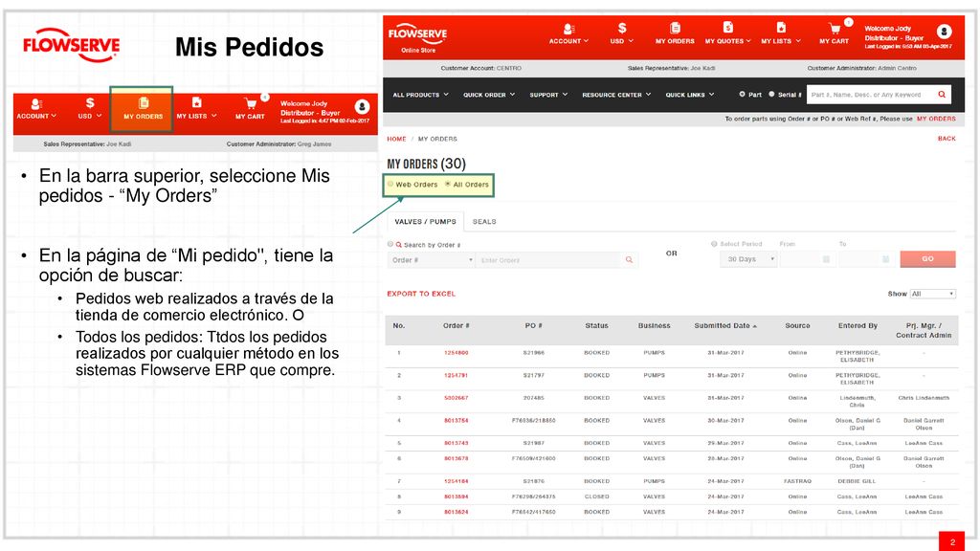
Task: Click the DEBBIE GILL entered-by cell
Action: coord(857,482)
